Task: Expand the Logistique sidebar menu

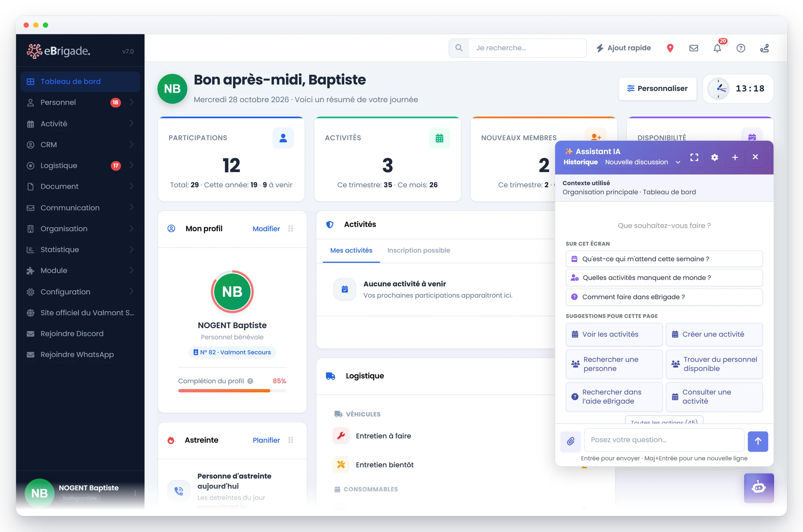Action: click(80, 165)
